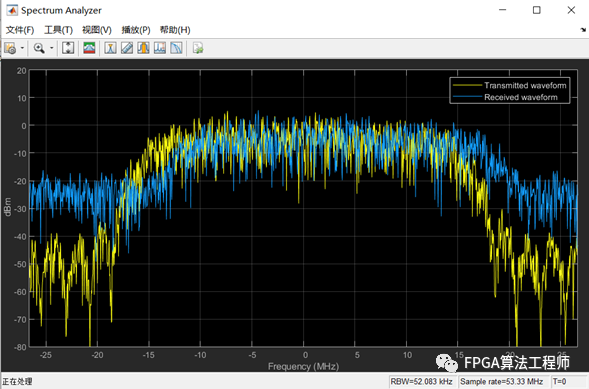Open the Spectrum Settings ruler icon
The height and width of the screenshot is (389, 589).
[x=127, y=48]
